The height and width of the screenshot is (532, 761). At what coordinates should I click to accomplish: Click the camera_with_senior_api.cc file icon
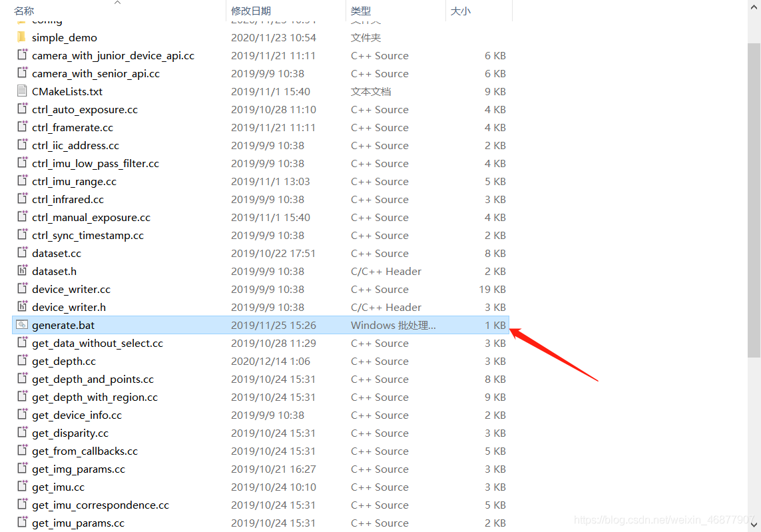pos(23,73)
